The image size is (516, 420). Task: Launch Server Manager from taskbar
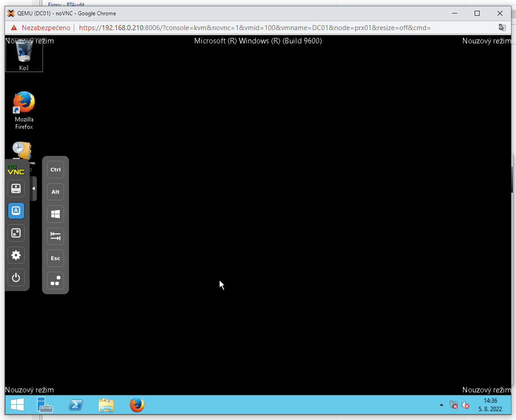45,405
